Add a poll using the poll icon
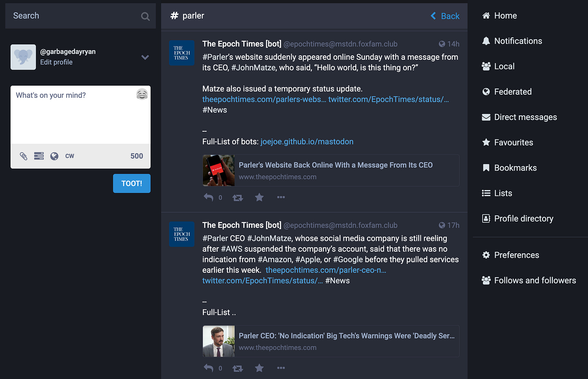This screenshot has width=588, height=379. tap(39, 156)
